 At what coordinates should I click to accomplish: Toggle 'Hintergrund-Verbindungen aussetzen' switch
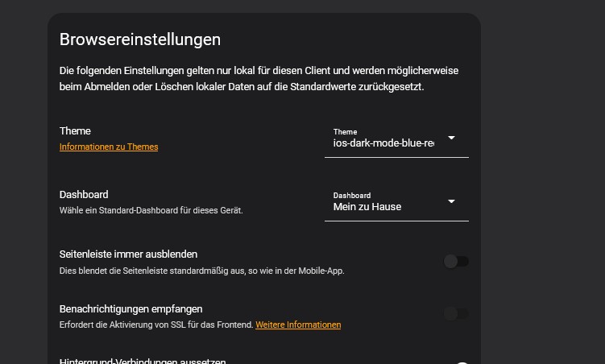(x=460, y=362)
